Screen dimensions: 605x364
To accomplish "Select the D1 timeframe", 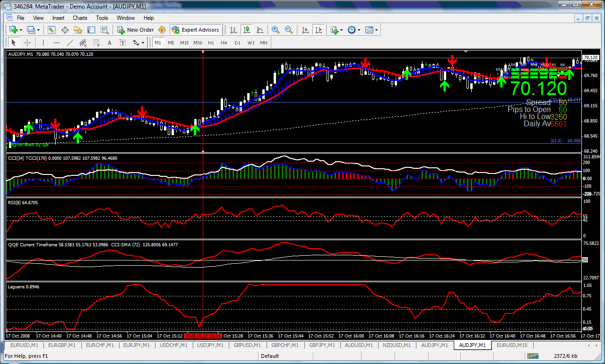I will coord(237,43).
